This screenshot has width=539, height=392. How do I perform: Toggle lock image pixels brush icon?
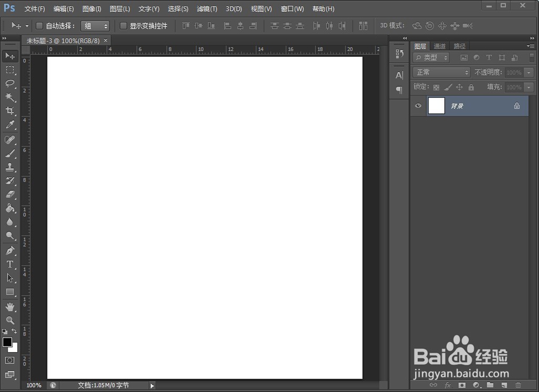(x=448, y=87)
